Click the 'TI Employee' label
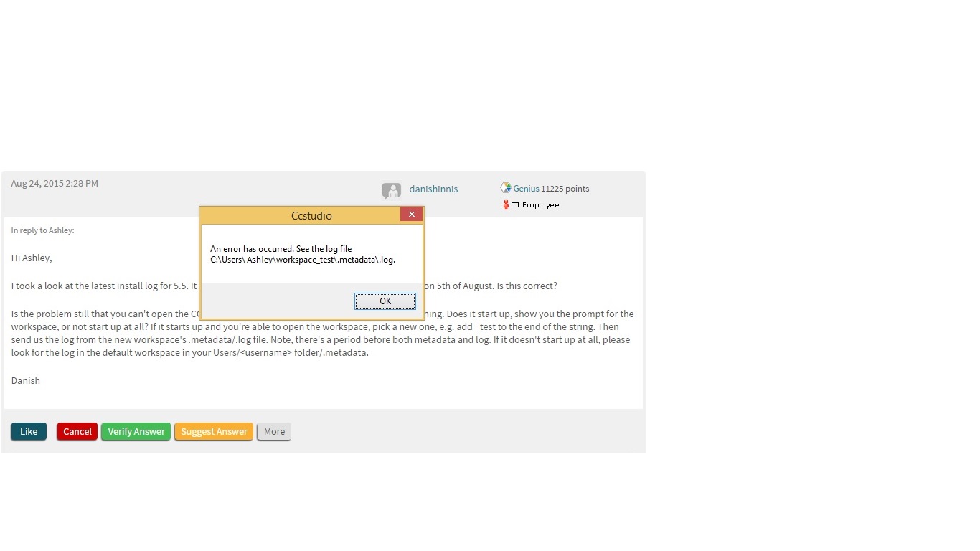 click(x=535, y=205)
